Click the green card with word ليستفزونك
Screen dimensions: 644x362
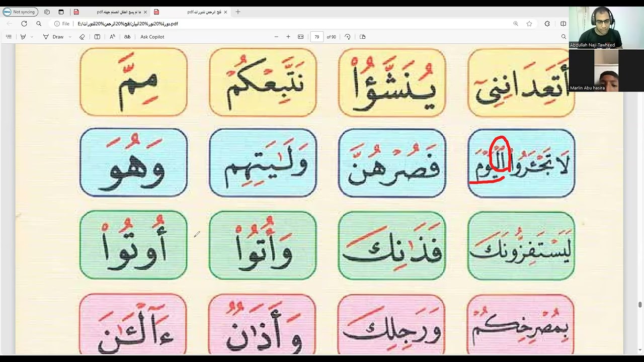(x=521, y=245)
